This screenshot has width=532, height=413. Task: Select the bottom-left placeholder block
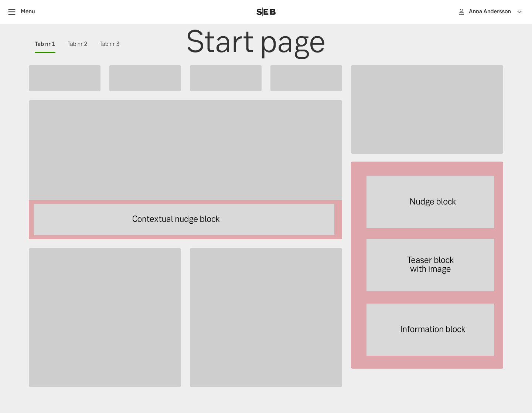click(x=105, y=317)
